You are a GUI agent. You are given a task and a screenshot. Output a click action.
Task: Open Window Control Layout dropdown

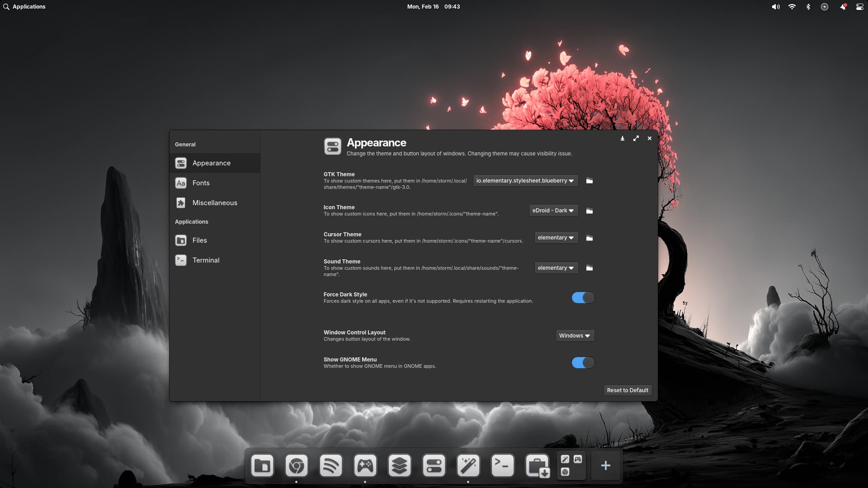(x=575, y=336)
